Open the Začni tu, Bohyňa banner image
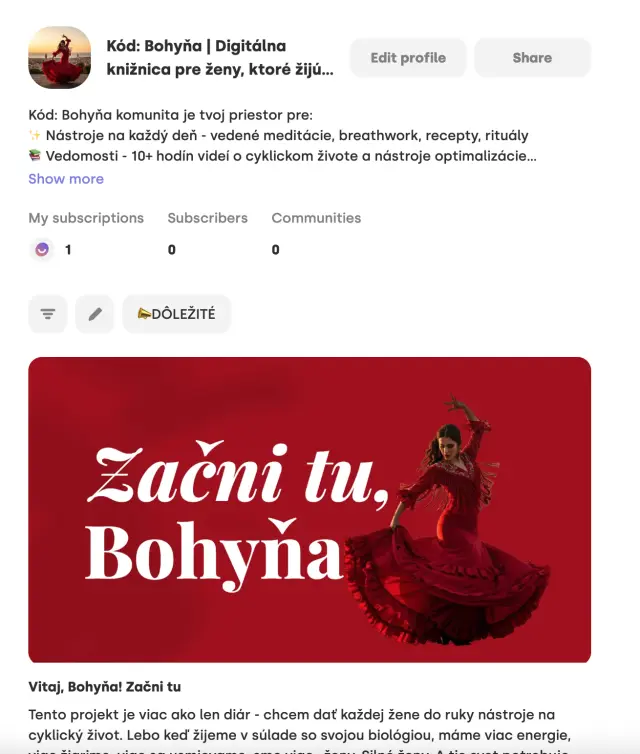The image size is (640, 754). [x=310, y=510]
